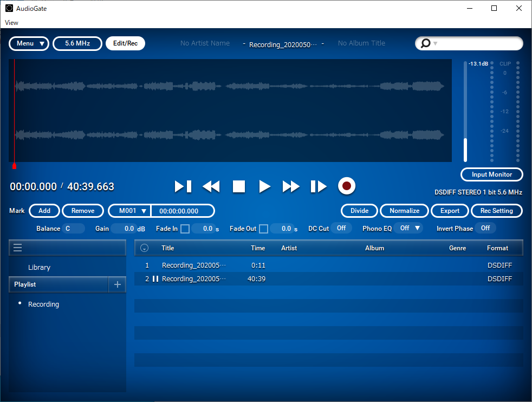The height and width of the screenshot is (402, 532).
Task: Select track 2 with time 40:39
Action: [328, 279]
